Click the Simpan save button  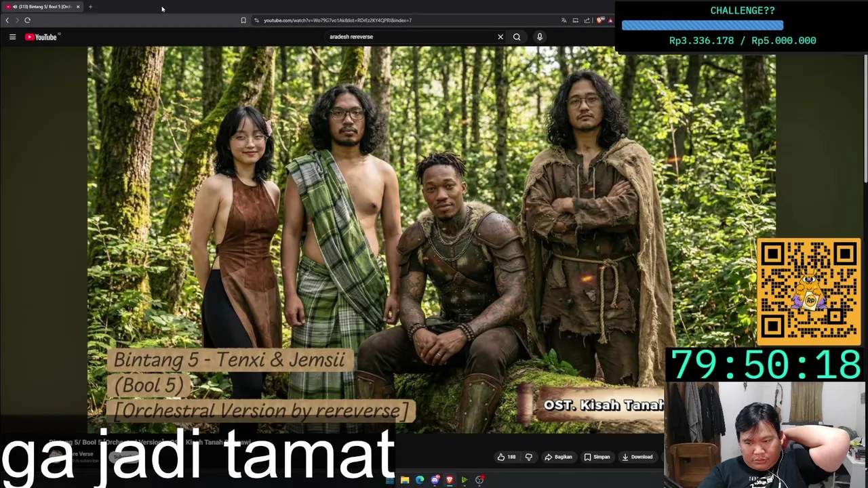597,457
